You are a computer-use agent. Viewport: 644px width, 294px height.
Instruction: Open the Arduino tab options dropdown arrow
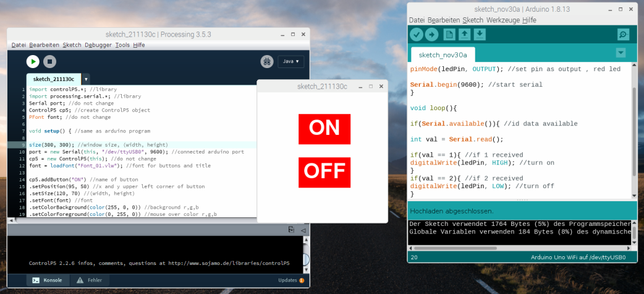pos(621,53)
